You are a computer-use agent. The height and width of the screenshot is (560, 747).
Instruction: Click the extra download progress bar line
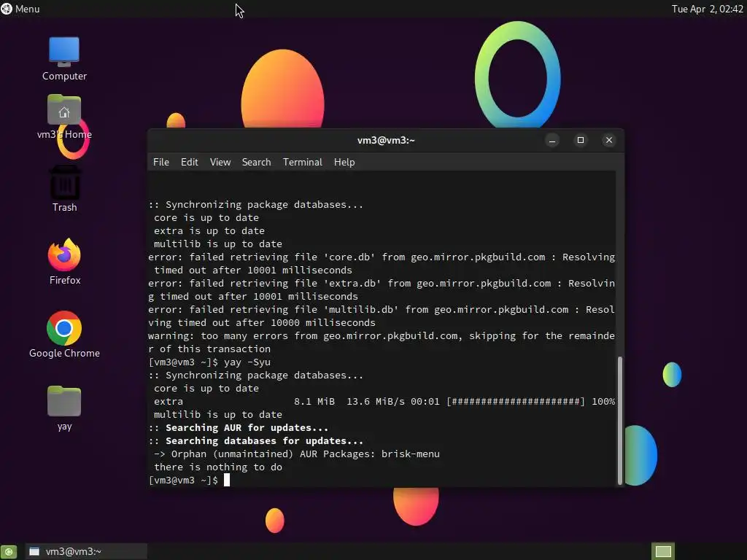tap(384, 402)
